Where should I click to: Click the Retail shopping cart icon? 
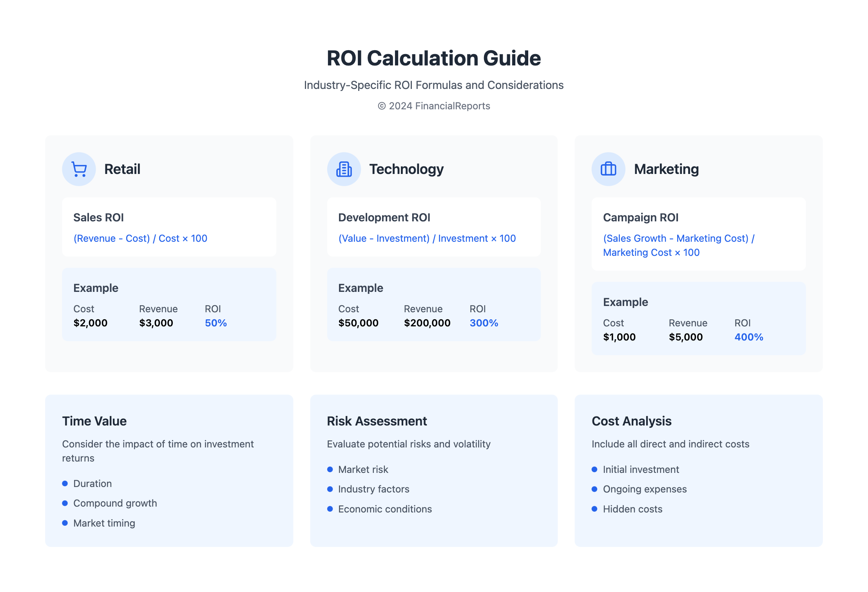click(79, 169)
